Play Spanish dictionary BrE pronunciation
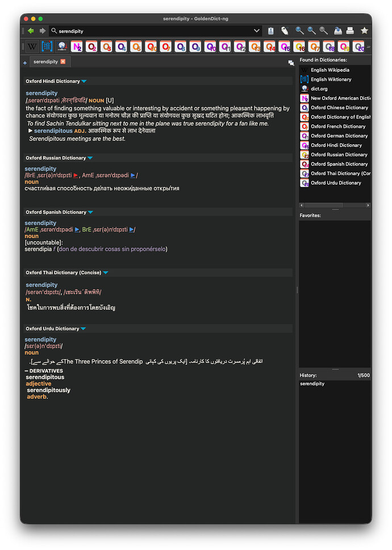 pos(132,230)
